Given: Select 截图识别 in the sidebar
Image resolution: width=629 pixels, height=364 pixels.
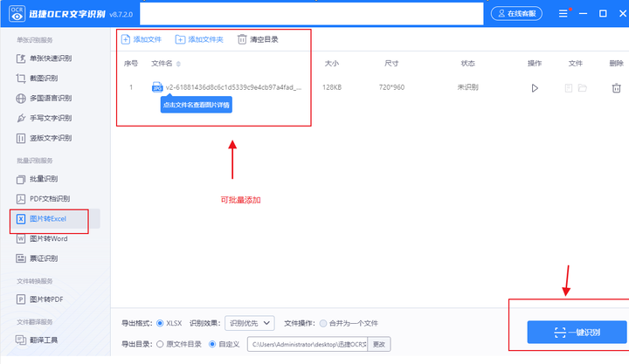Looking at the screenshot, I should click(37, 79).
